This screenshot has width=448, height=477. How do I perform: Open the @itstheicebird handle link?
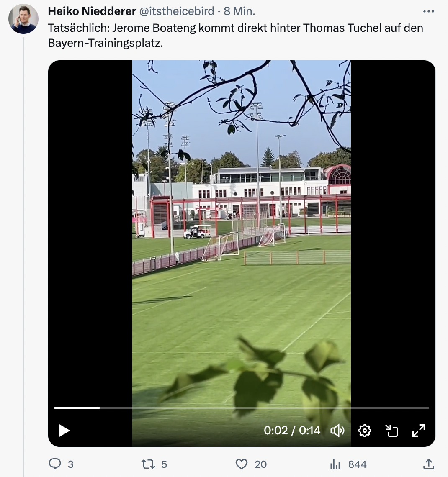tap(177, 11)
